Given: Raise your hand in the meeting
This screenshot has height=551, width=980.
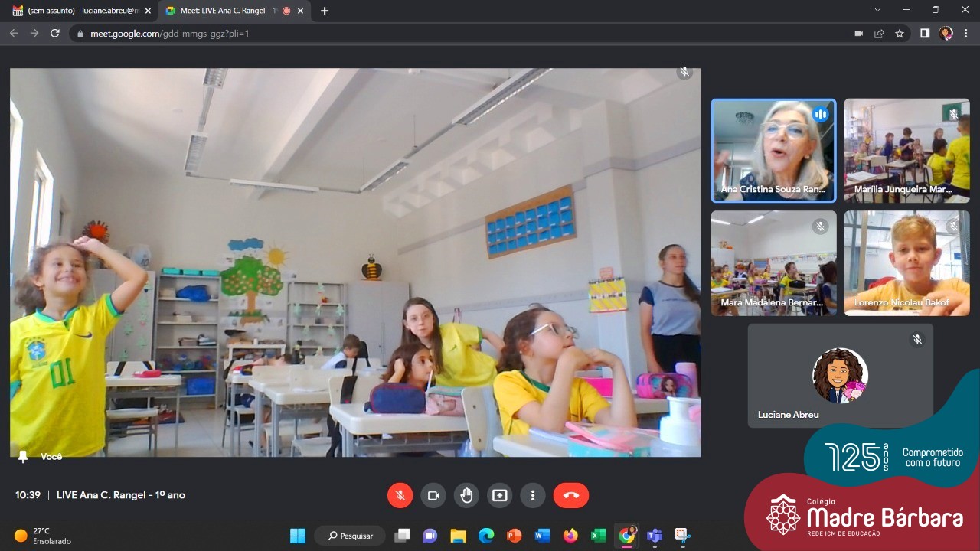Looking at the screenshot, I should [466, 495].
